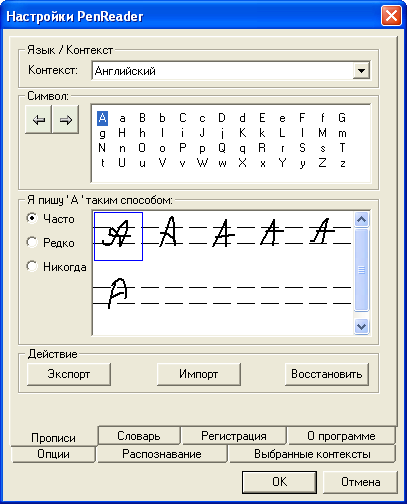Select lowercase y in symbol grid
This screenshot has width=408, height=504.
pyautogui.click(x=302, y=164)
